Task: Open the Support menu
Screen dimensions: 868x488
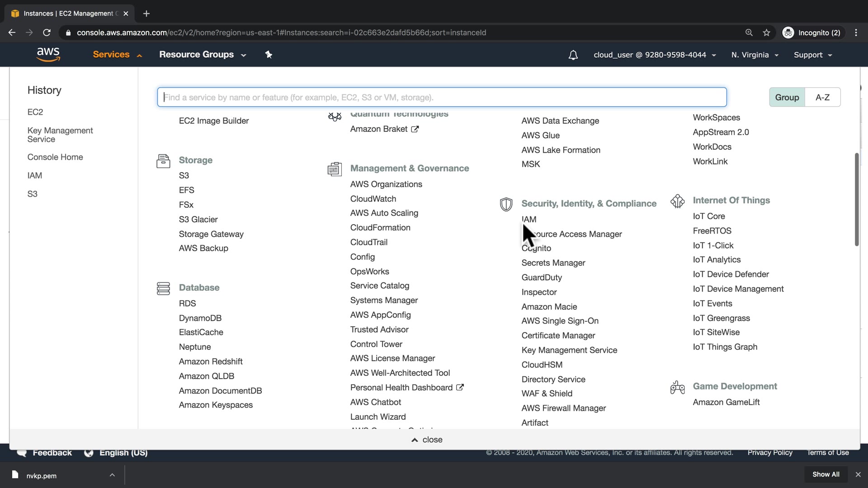Action: coord(812,55)
